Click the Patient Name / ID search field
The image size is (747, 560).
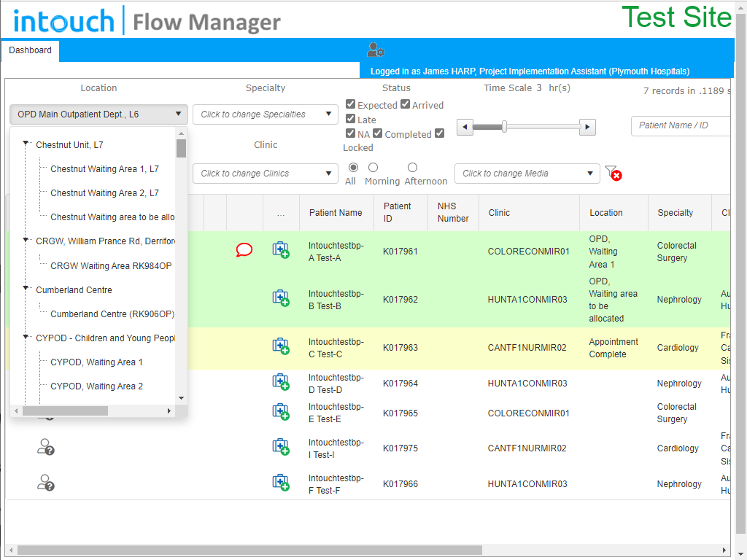(x=681, y=125)
